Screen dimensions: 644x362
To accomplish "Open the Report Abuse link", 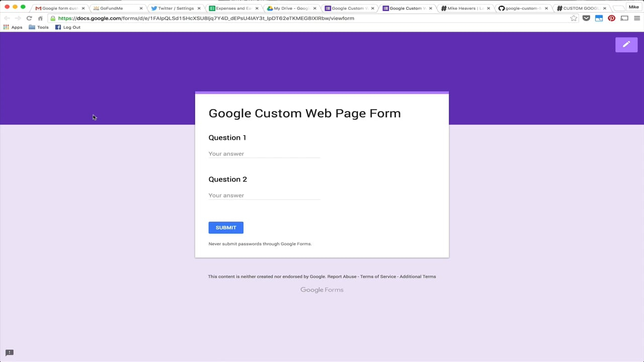I will coord(342,277).
